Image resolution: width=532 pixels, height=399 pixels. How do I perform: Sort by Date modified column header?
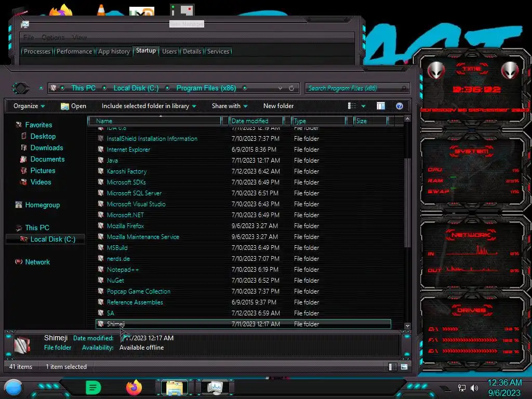click(256, 121)
